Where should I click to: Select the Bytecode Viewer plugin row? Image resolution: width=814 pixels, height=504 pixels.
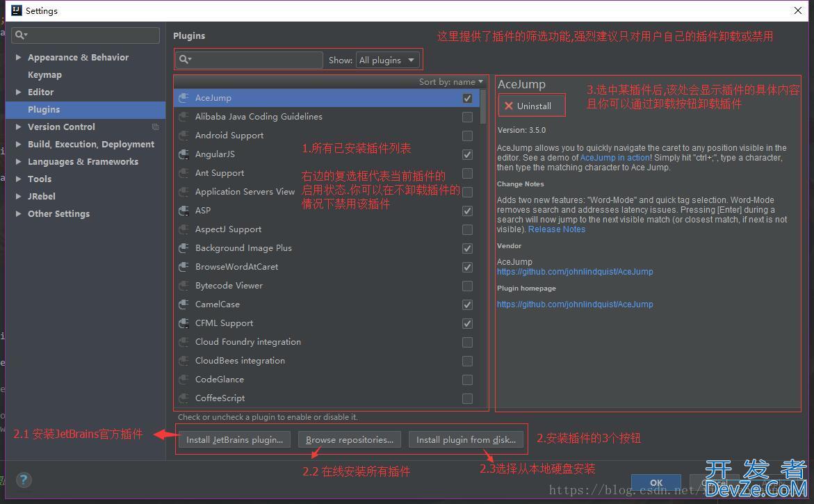pos(327,286)
